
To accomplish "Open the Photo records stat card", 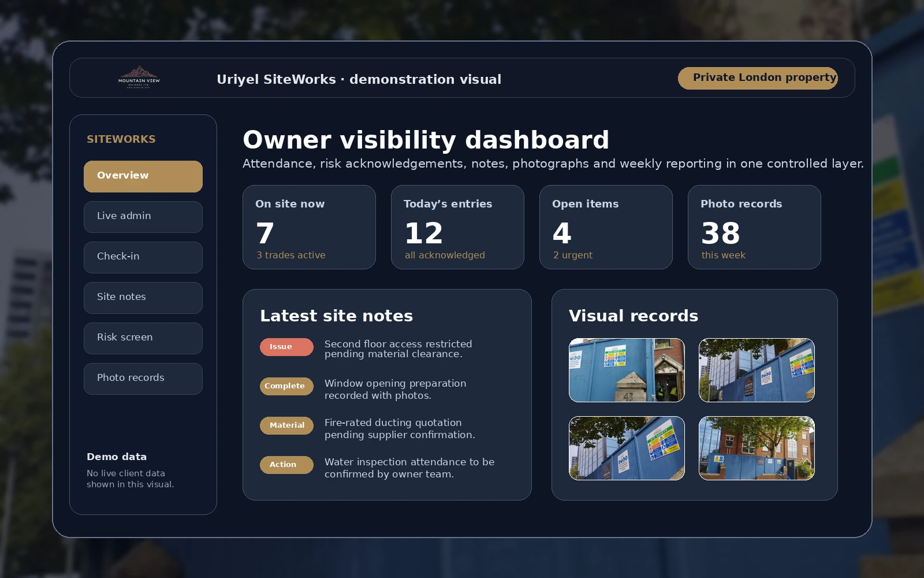I will coord(754,227).
